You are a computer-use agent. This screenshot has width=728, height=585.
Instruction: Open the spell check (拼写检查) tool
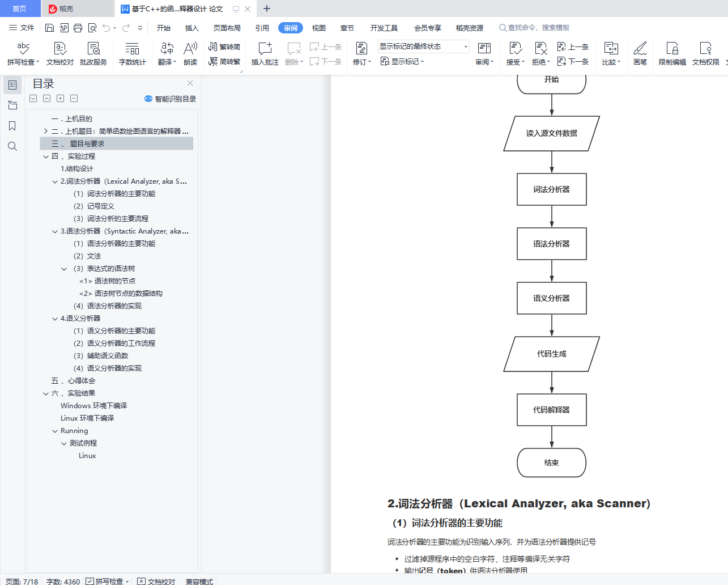tap(23, 54)
